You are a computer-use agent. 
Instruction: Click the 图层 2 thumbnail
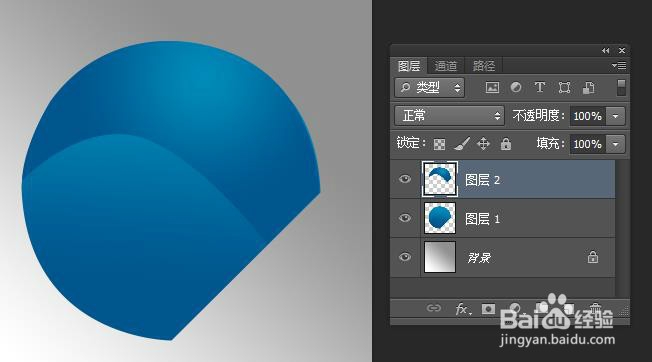[x=440, y=180]
